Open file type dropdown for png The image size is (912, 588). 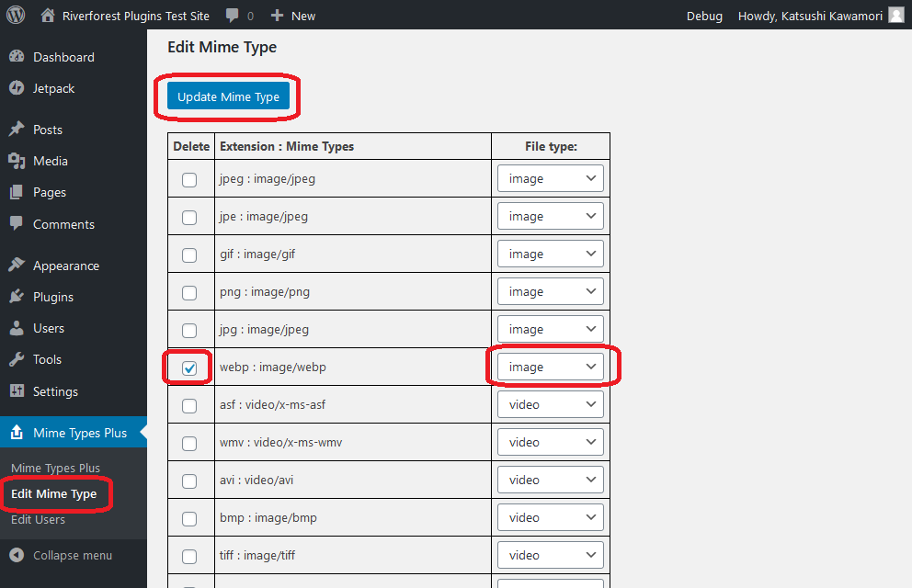tap(550, 291)
